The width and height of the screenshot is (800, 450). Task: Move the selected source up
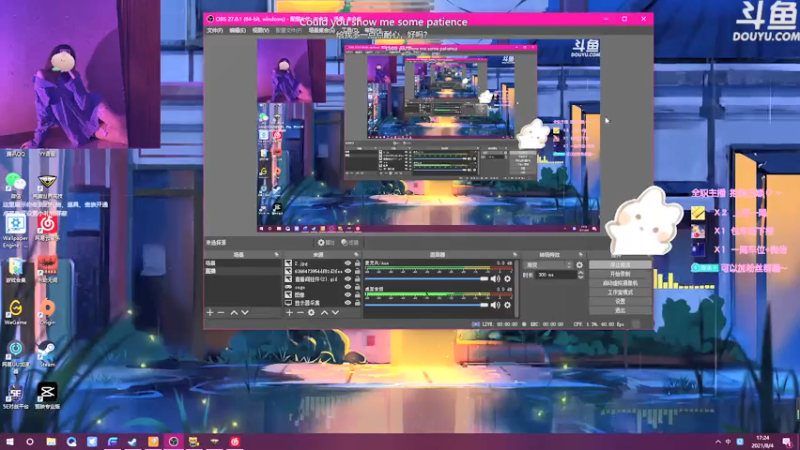coord(324,312)
